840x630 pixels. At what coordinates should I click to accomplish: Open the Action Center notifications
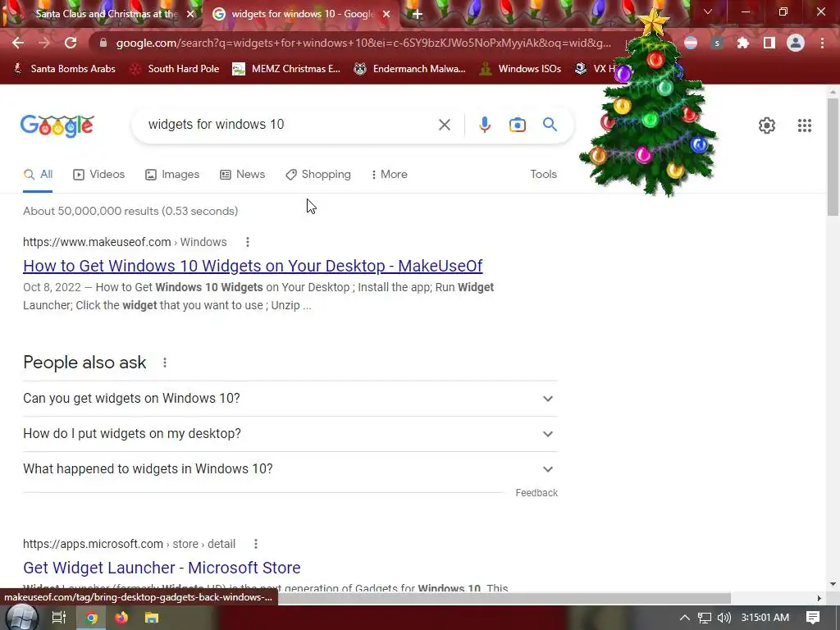[813, 618]
